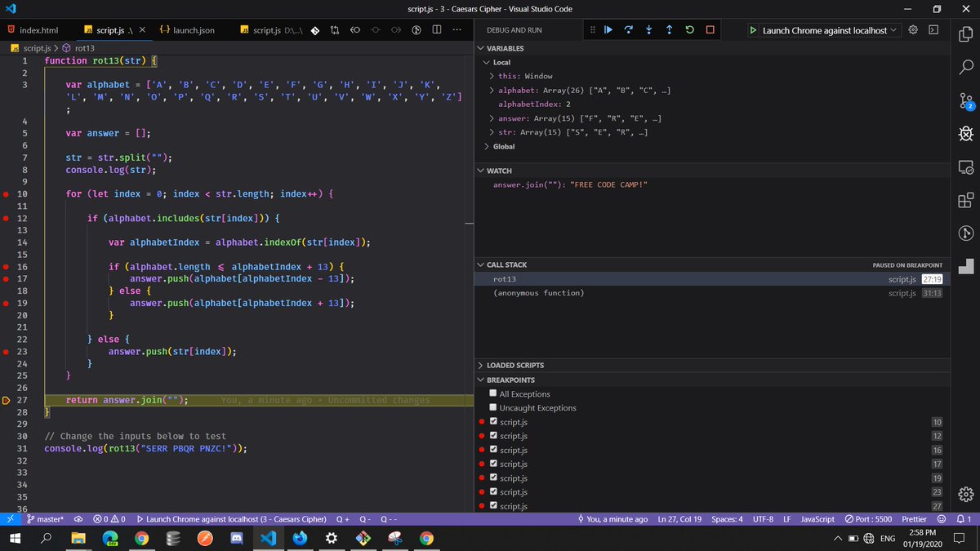Image resolution: width=980 pixels, height=551 pixels.
Task: Open the Source Control activity bar icon
Action: [x=966, y=100]
